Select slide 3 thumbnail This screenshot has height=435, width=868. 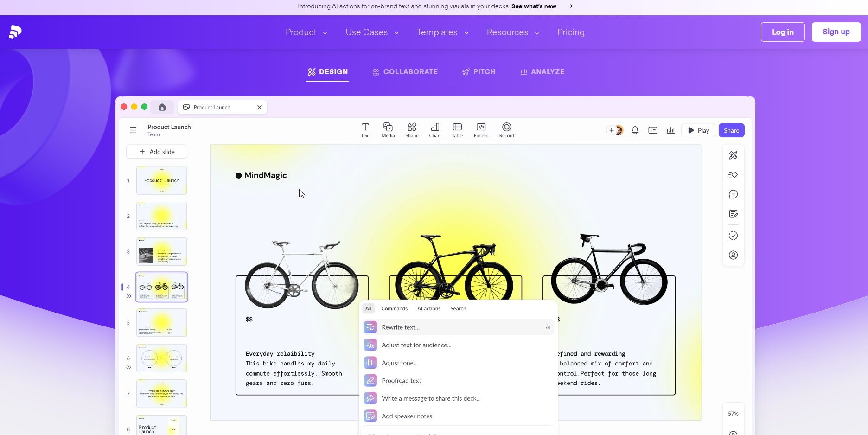point(161,251)
